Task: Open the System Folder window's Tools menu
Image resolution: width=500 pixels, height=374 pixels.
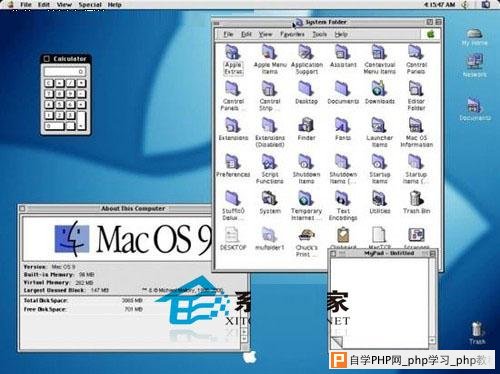Action: [x=319, y=34]
